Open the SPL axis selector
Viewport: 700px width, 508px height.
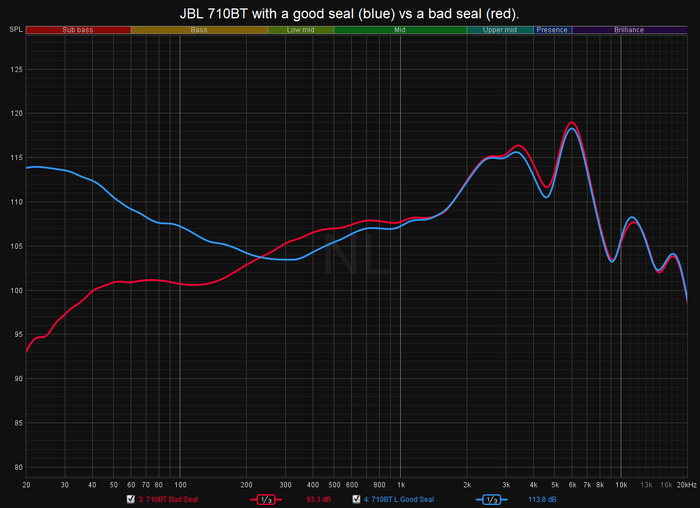[x=14, y=30]
